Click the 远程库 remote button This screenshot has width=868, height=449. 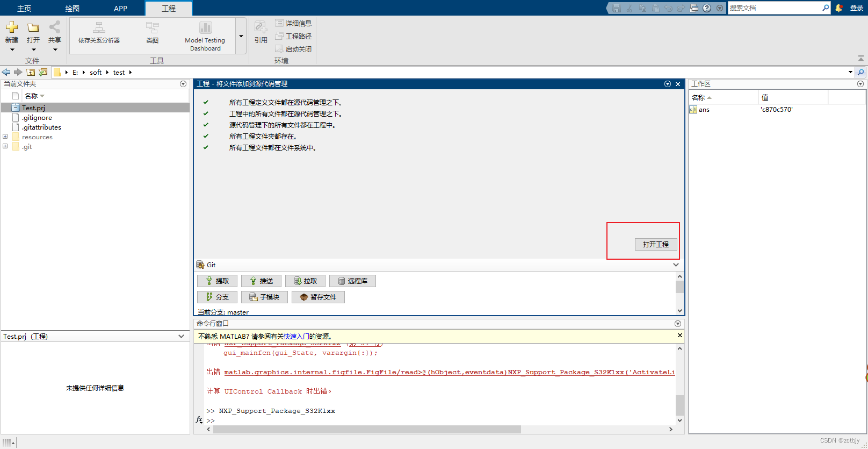(x=352, y=281)
